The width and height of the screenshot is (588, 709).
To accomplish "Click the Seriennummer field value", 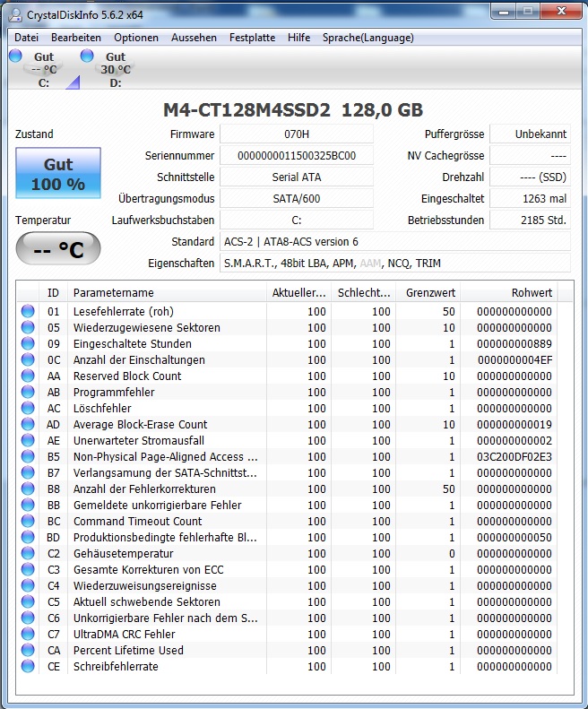I will point(297,156).
